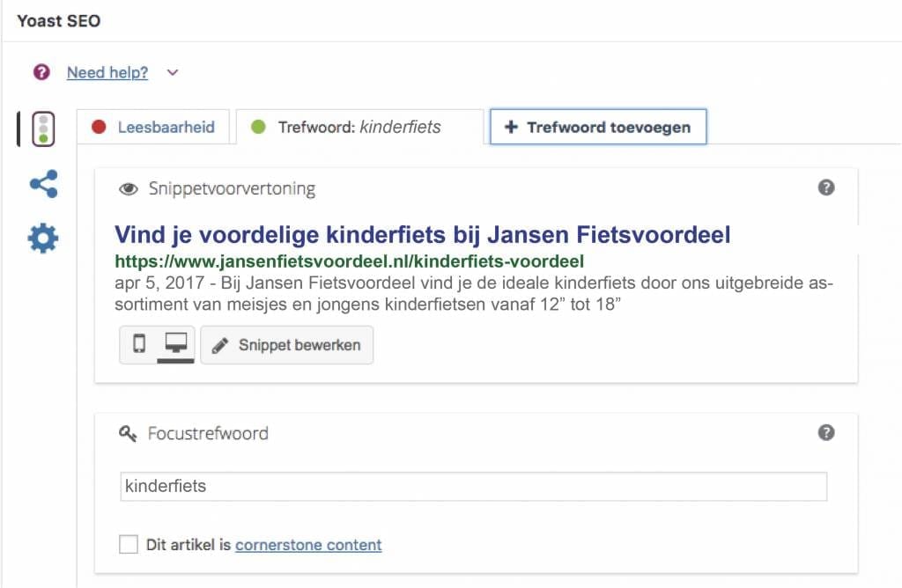Select the Trefwoord: kinderfiets tab
The width and height of the screenshot is (902, 588).
[x=359, y=127]
